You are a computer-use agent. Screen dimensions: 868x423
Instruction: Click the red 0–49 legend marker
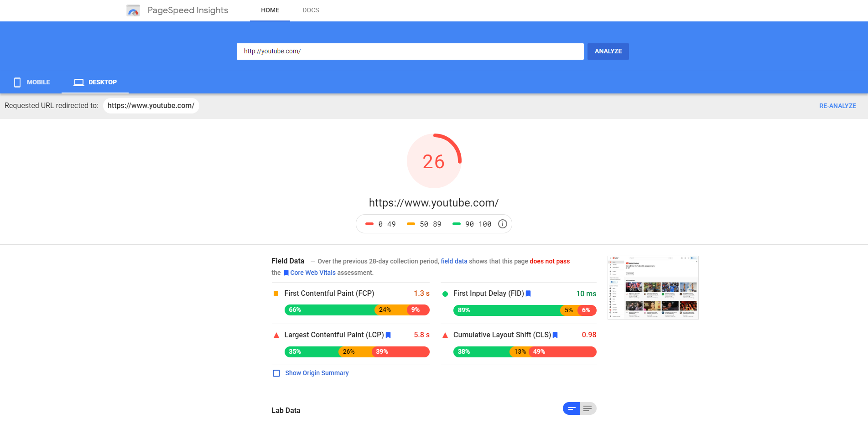point(369,224)
